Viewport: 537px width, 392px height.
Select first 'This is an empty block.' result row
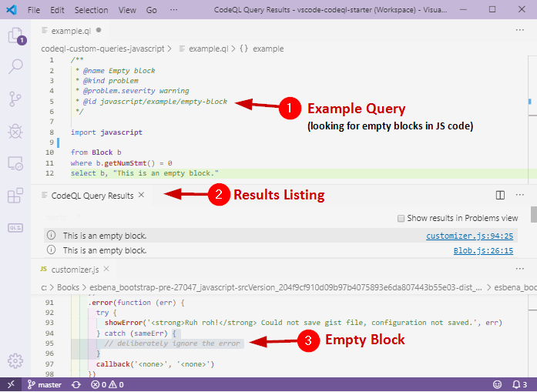281,236
